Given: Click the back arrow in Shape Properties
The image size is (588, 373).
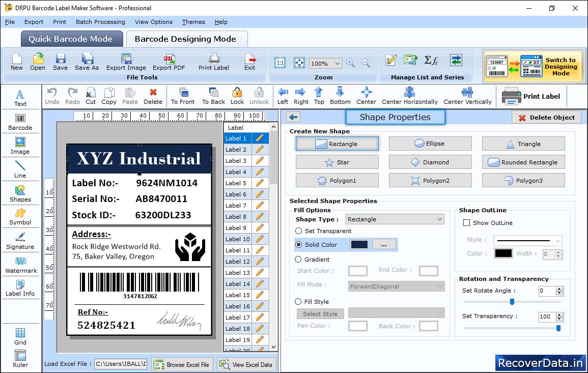Looking at the screenshot, I should click(293, 118).
